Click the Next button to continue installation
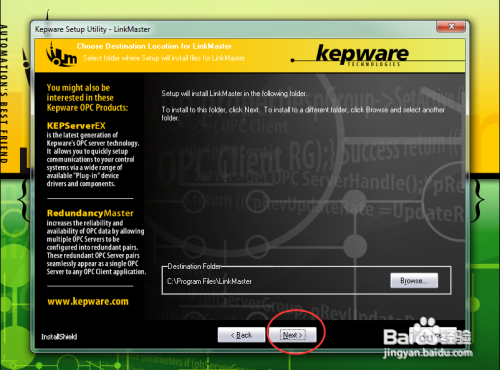Viewport: 500px width, 370px height. 292,335
